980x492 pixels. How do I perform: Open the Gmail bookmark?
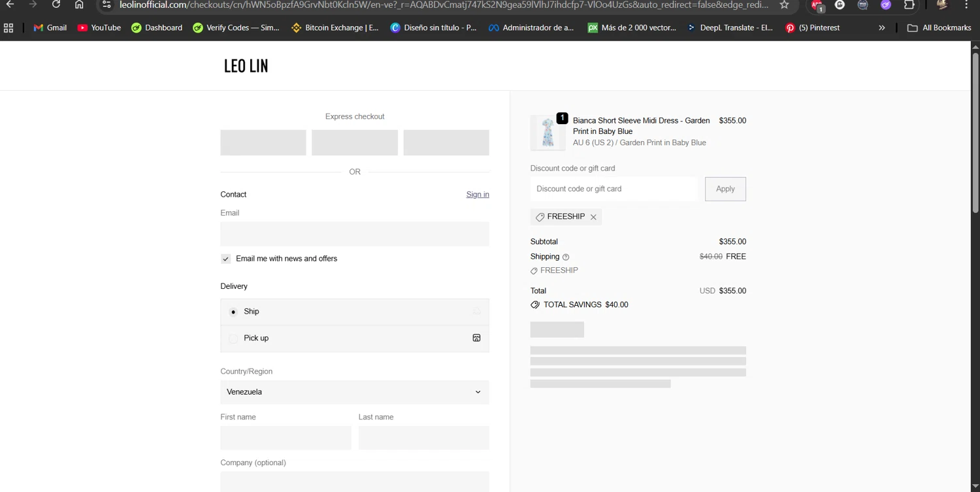pyautogui.click(x=50, y=28)
